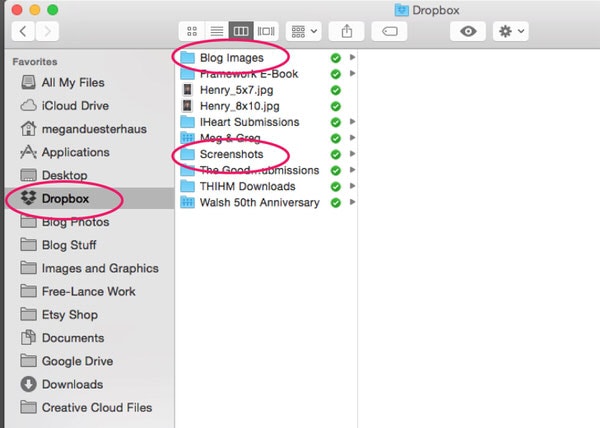Switch to Cover Flow view
The height and width of the screenshot is (428, 600).
tap(266, 31)
